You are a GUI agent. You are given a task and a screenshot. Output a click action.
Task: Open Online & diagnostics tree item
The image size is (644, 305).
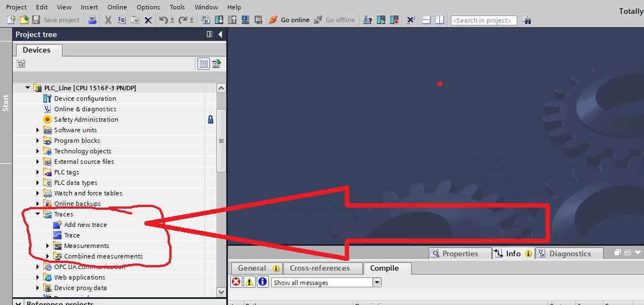(85, 109)
